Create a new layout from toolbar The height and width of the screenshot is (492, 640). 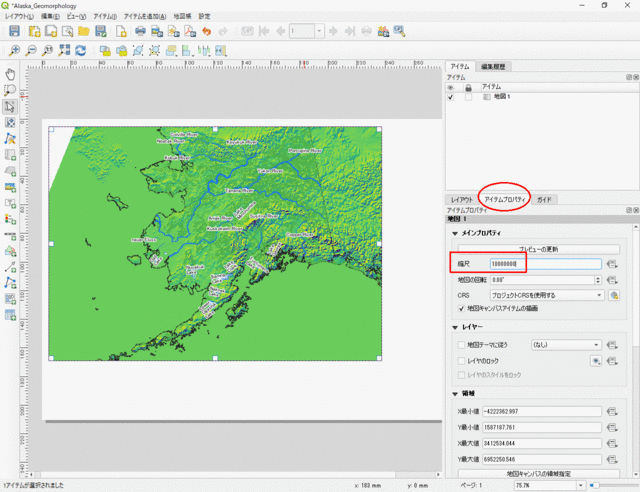tap(35, 31)
